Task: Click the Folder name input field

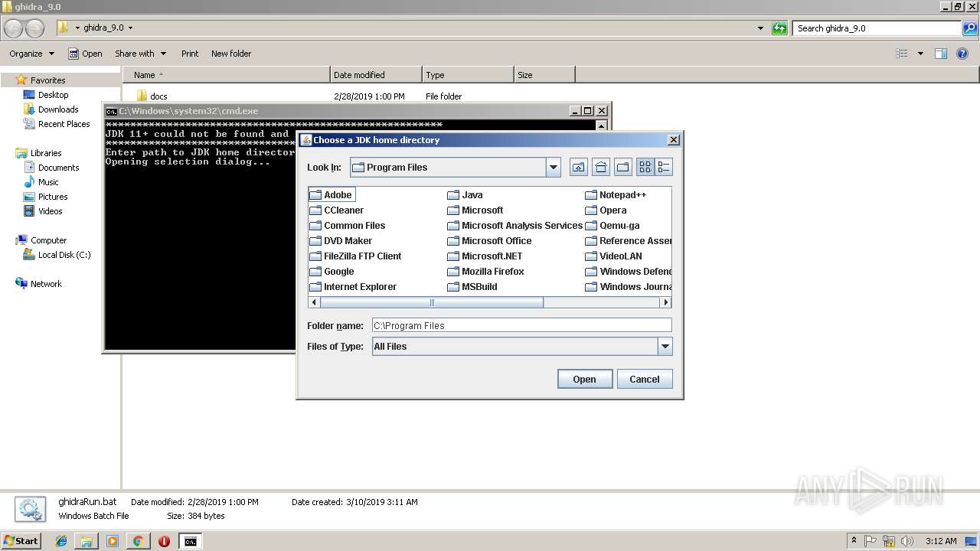Action: (521, 325)
